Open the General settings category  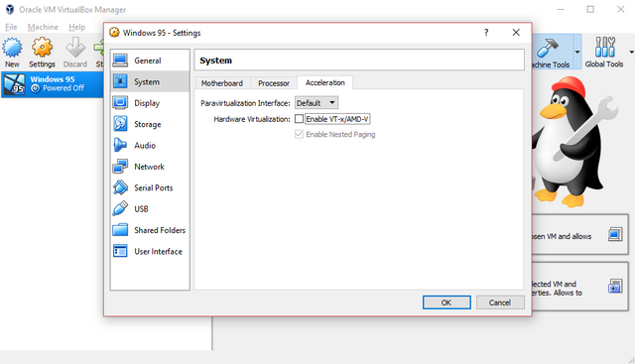tap(150, 61)
